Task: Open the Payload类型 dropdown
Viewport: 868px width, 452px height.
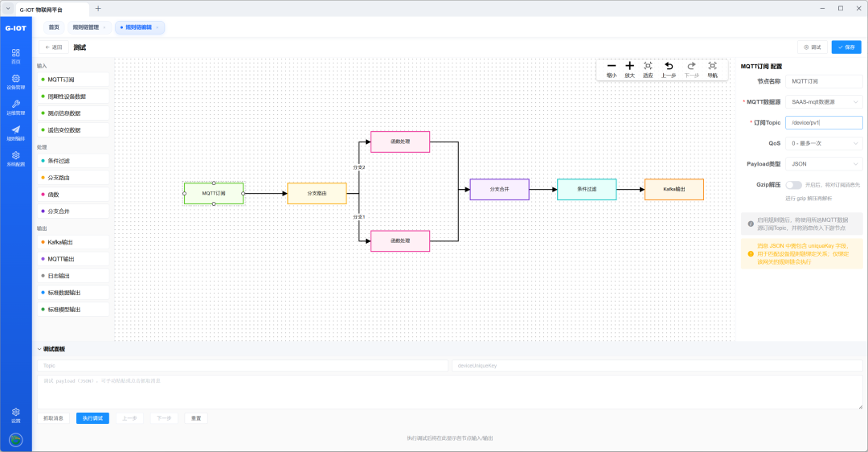Action: click(x=824, y=164)
